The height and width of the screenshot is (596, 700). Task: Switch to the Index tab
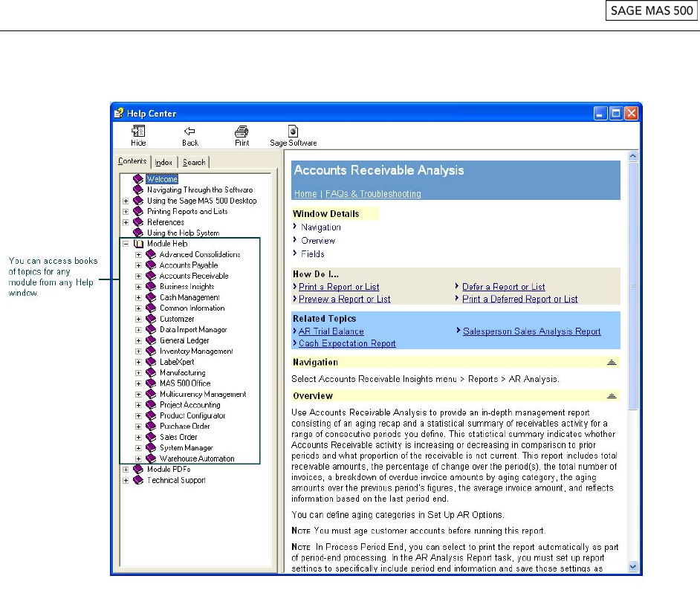pyautogui.click(x=164, y=162)
